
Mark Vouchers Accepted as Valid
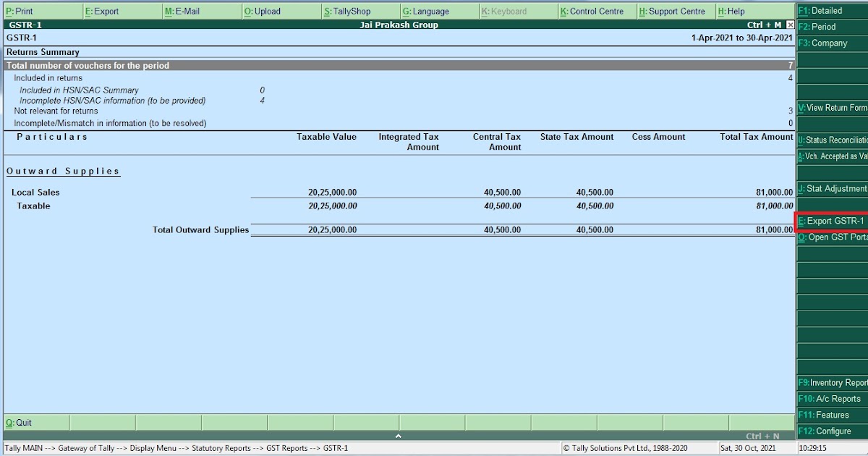pos(832,156)
